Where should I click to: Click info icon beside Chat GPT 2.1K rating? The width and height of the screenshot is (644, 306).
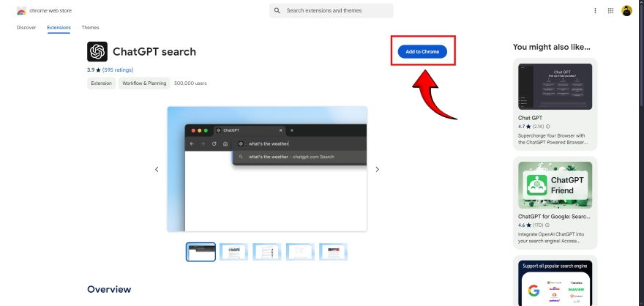coord(548,127)
